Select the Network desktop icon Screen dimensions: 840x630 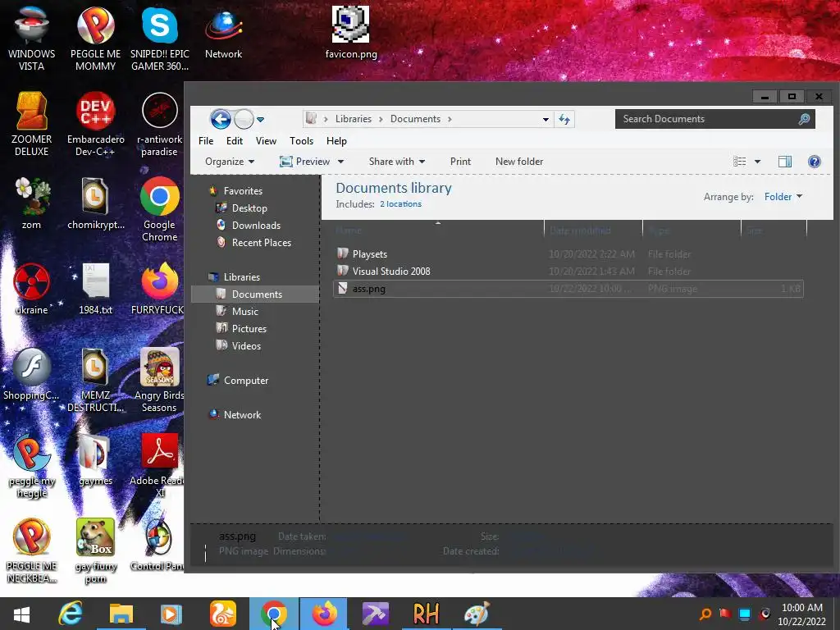(x=223, y=33)
